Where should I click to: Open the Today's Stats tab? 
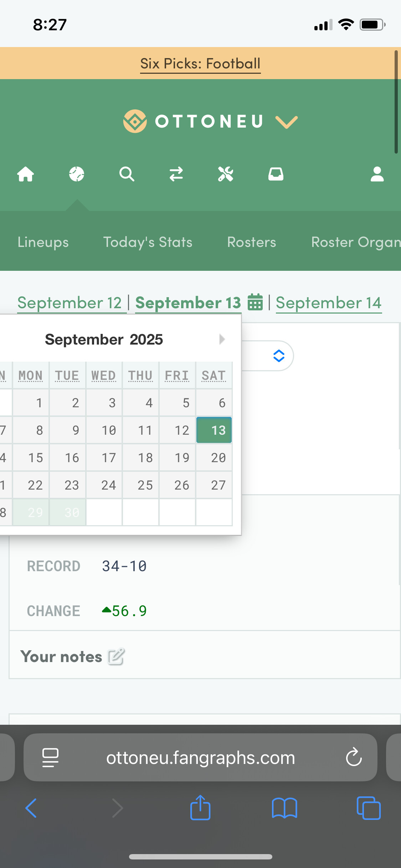pyautogui.click(x=148, y=242)
